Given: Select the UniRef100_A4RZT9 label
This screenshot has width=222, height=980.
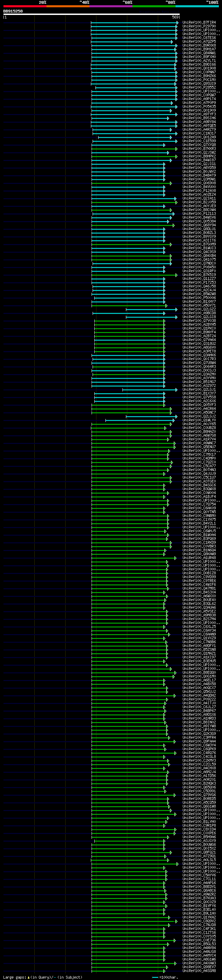Looking at the screenshot, I should (x=199, y=130).
